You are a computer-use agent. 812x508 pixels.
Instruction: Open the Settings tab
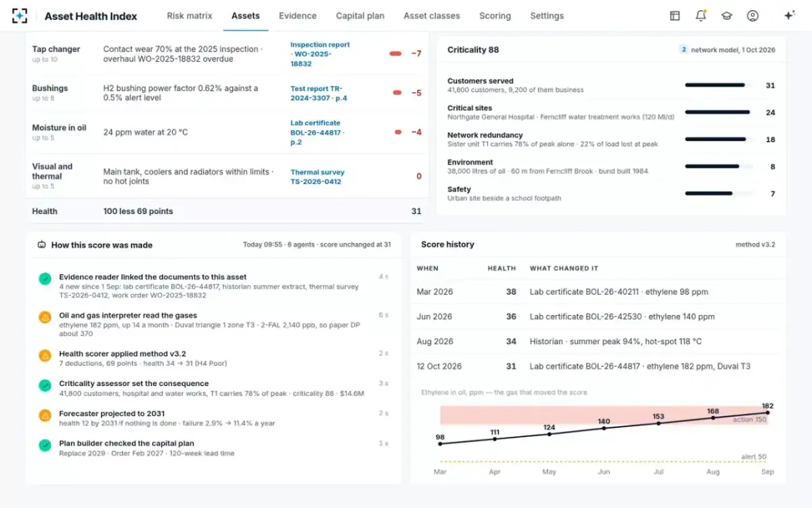tap(547, 16)
